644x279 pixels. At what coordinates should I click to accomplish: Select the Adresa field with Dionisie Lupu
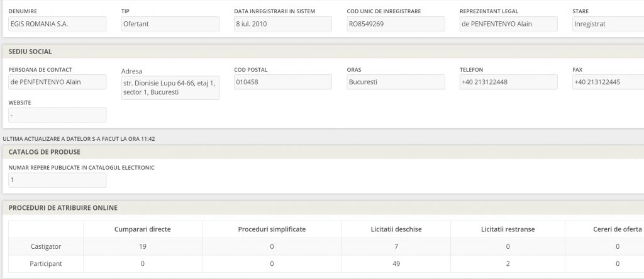(170, 88)
